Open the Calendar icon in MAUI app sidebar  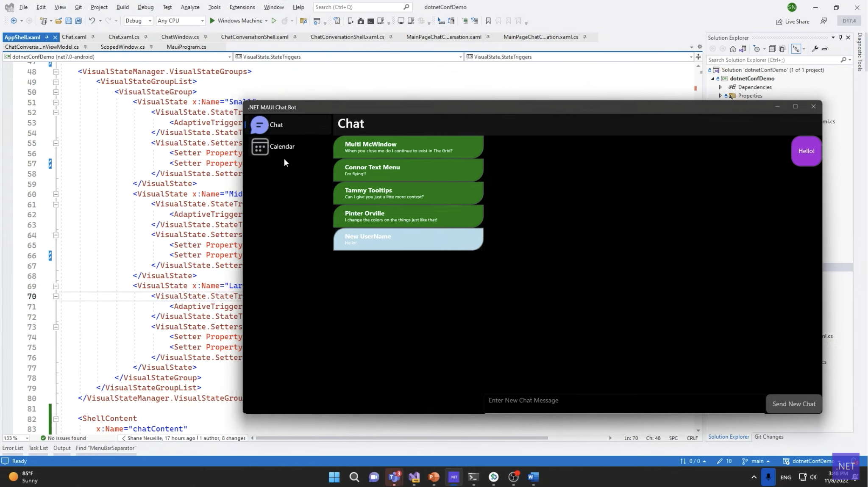(260, 147)
